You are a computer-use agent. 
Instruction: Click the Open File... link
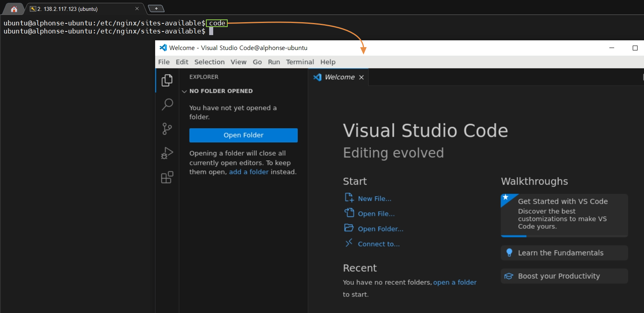pyautogui.click(x=376, y=214)
